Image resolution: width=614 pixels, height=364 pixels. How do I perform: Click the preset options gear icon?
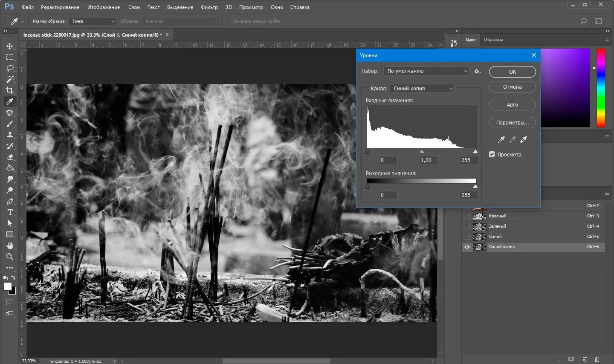(477, 71)
